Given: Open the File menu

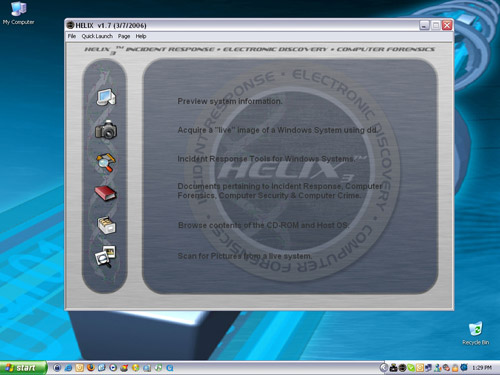Looking at the screenshot, I should tap(72, 36).
